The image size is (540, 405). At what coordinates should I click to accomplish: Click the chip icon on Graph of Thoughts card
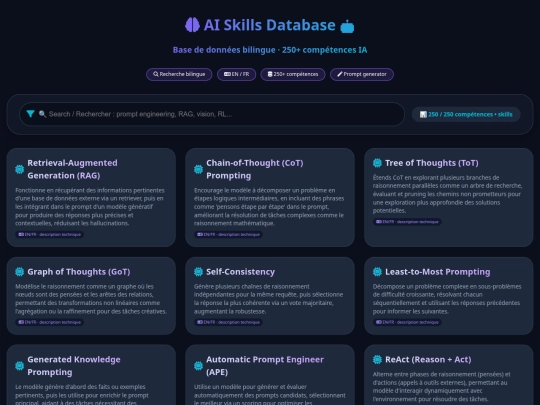[20, 272]
